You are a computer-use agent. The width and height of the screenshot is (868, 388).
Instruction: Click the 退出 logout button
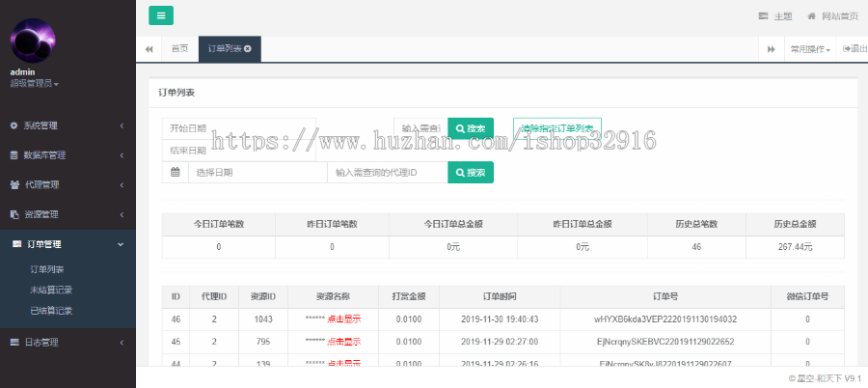tap(854, 48)
